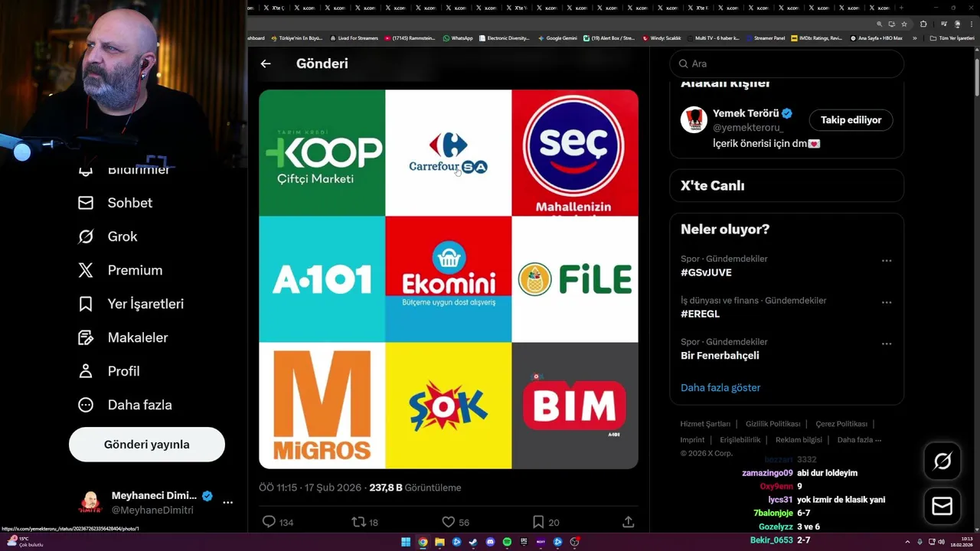The image size is (980, 551).
Task: Open Spotify from the taskbar
Action: (x=507, y=542)
